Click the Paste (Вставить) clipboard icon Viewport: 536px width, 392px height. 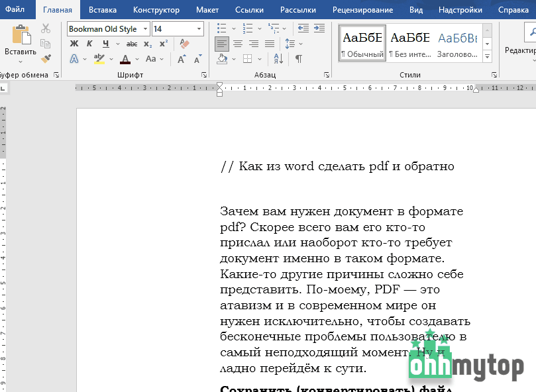click(x=21, y=34)
